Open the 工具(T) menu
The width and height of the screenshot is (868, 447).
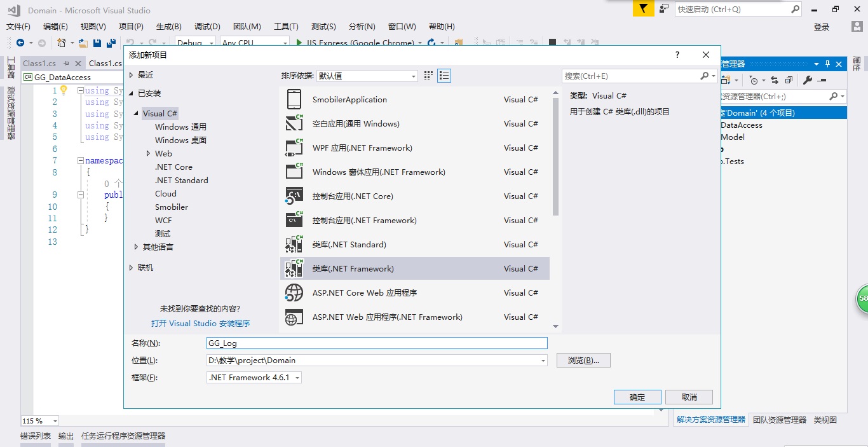point(286,26)
